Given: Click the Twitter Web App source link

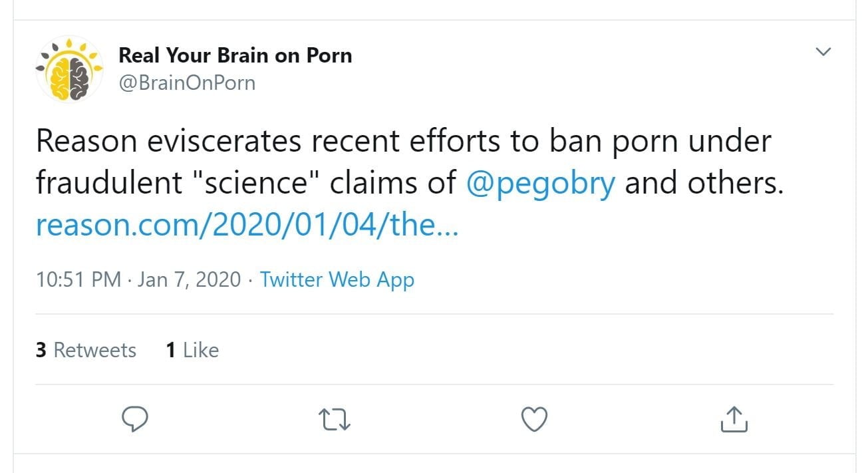Looking at the screenshot, I should click(x=337, y=279).
